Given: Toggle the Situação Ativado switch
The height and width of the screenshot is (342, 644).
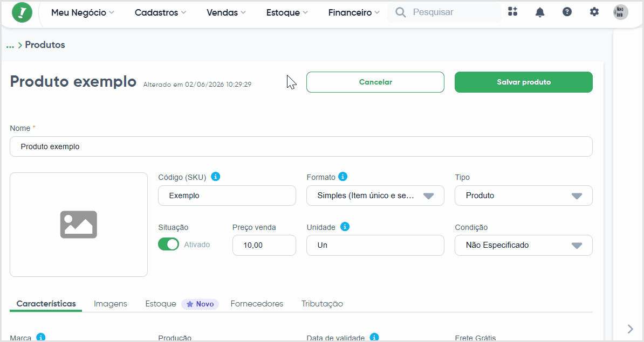Looking at the screenshot, I should coord(168,245).
